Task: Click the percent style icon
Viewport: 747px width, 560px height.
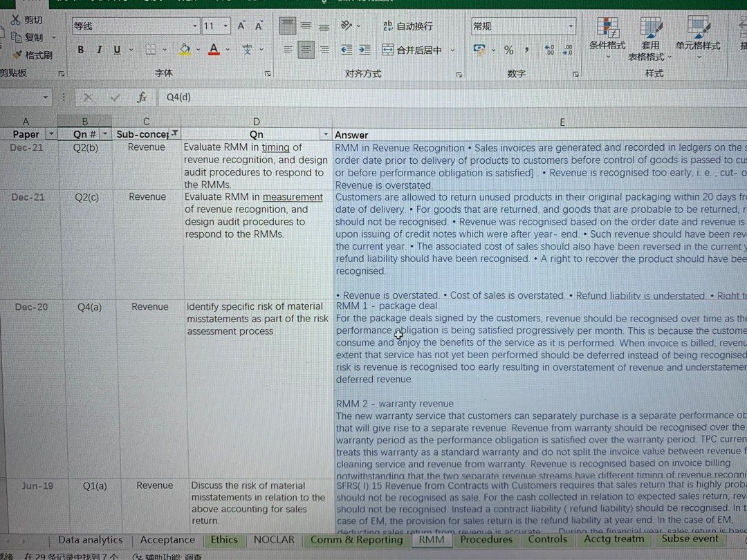Action: [508, 50]
